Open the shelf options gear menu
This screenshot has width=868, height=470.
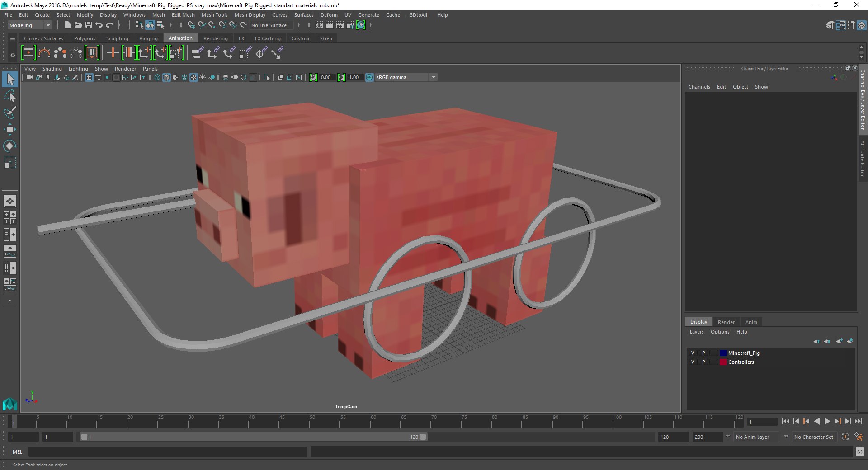(13, 55)
